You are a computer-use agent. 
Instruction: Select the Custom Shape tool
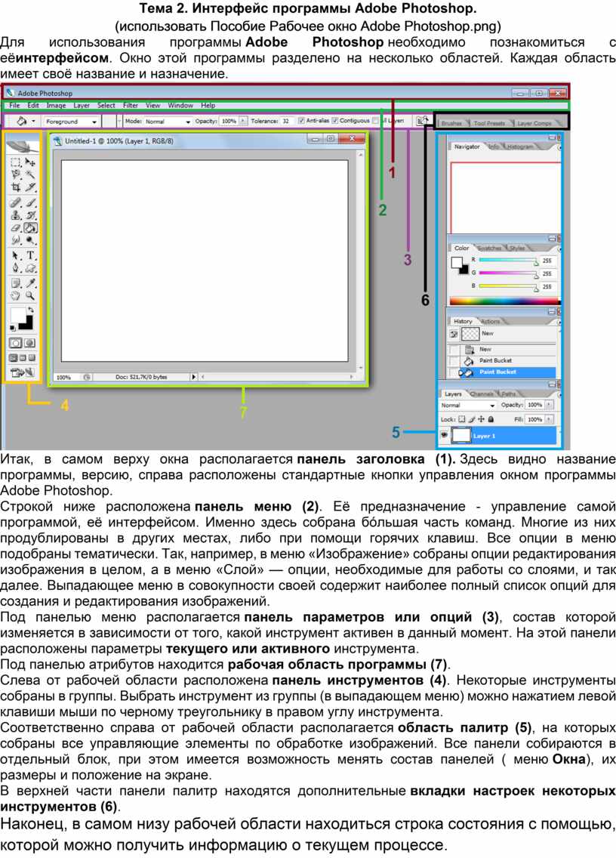tap(31, 268)
